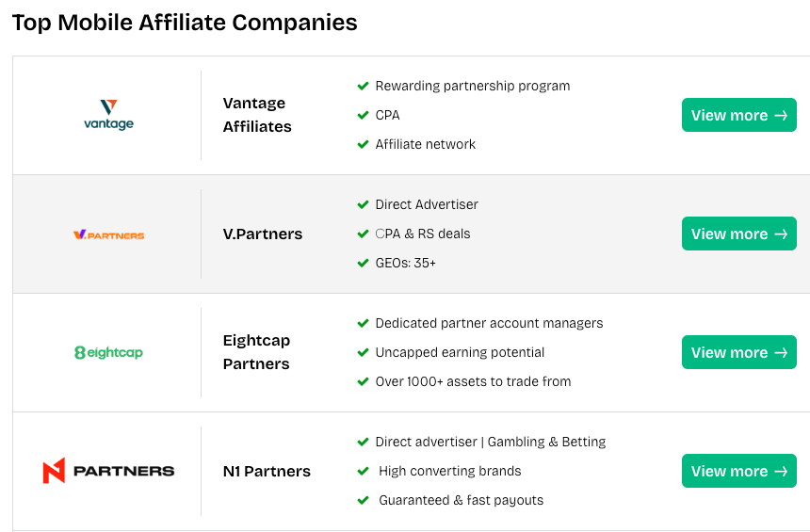The height and width of the screenshot is (532, 810).
Task: Click checkmark beside Rewarding partnership program
Action: click(363, 86)
